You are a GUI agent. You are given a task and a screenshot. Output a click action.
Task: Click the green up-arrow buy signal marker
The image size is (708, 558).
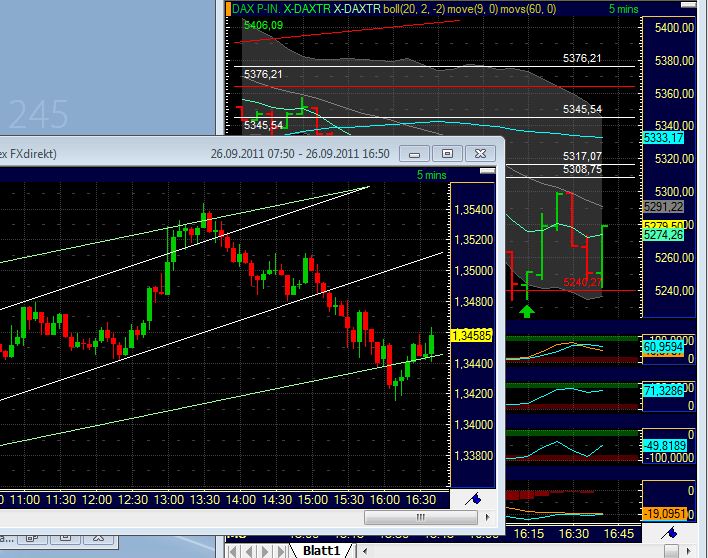527,312
